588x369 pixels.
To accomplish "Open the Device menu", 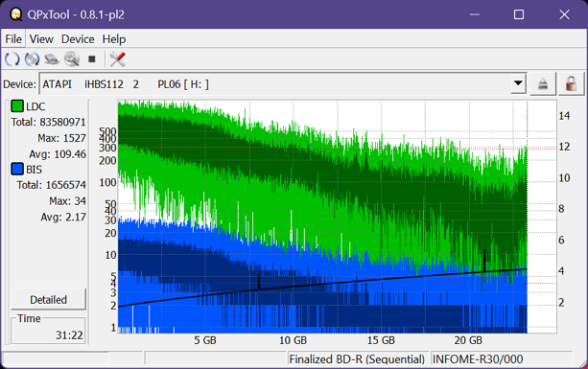I will (x=78, y=39).
